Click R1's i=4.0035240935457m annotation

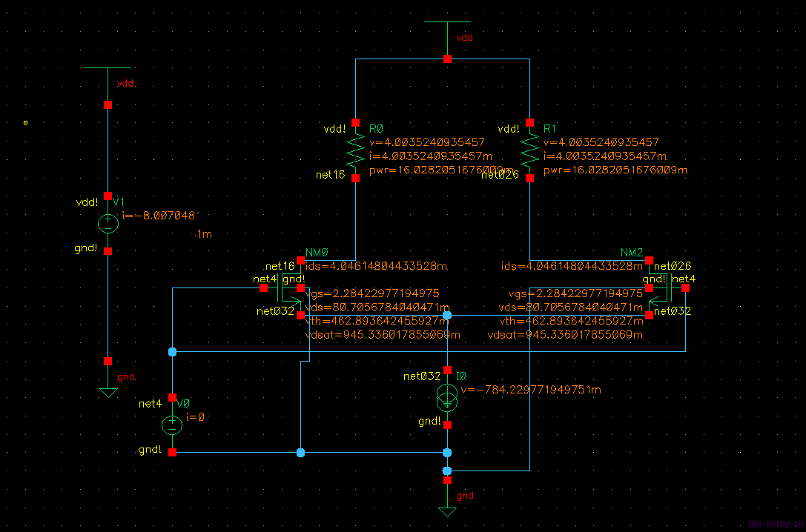tap(605, 156)
